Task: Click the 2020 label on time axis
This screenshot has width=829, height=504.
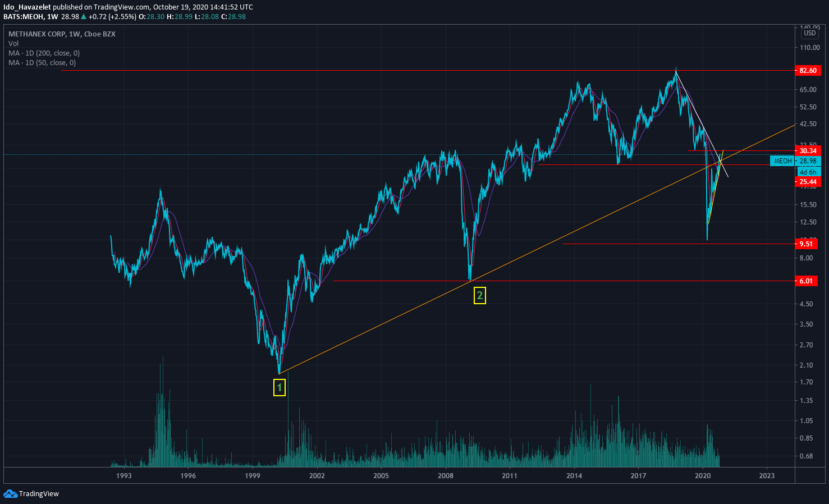Action: pyautogui.click(x=703, y=476)
